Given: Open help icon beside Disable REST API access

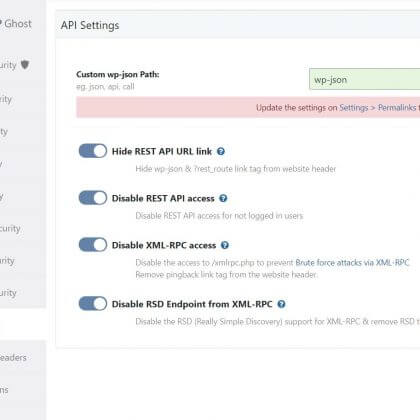Looking at the screenshot, I should tap(223, 198).
